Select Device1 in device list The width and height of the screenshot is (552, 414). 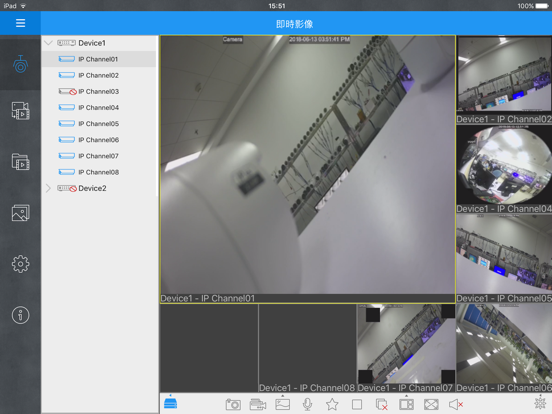tap(92, 43)
